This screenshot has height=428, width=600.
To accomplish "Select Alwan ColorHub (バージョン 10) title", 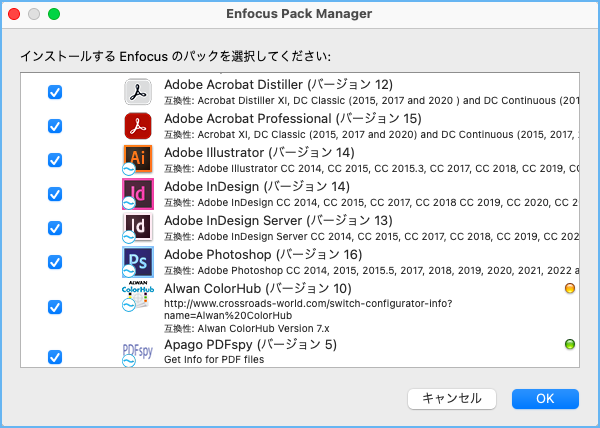I will 258,288.
